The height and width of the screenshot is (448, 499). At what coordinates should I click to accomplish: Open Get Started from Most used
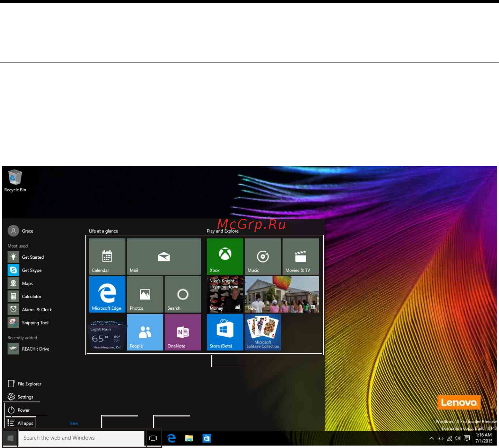pos(26,257)
